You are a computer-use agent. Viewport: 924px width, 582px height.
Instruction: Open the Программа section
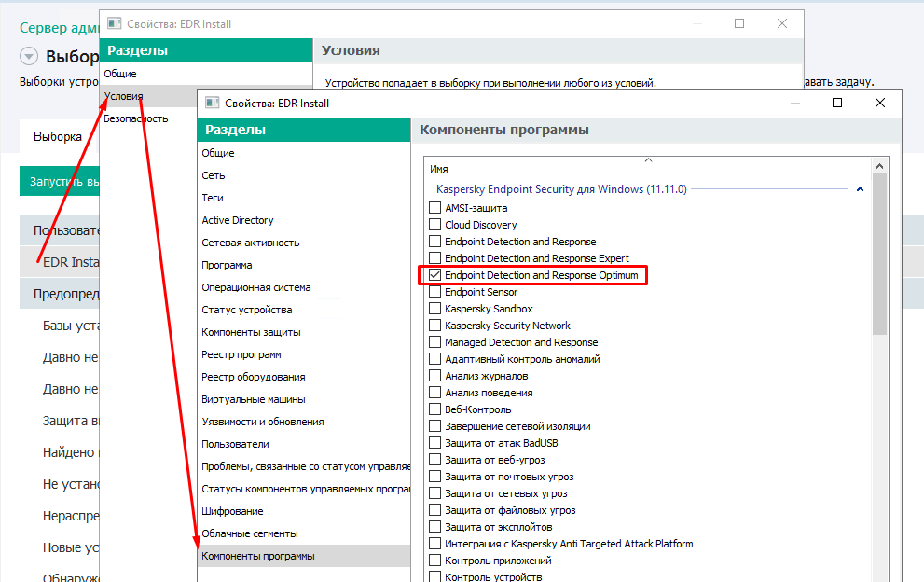[304, 265]
